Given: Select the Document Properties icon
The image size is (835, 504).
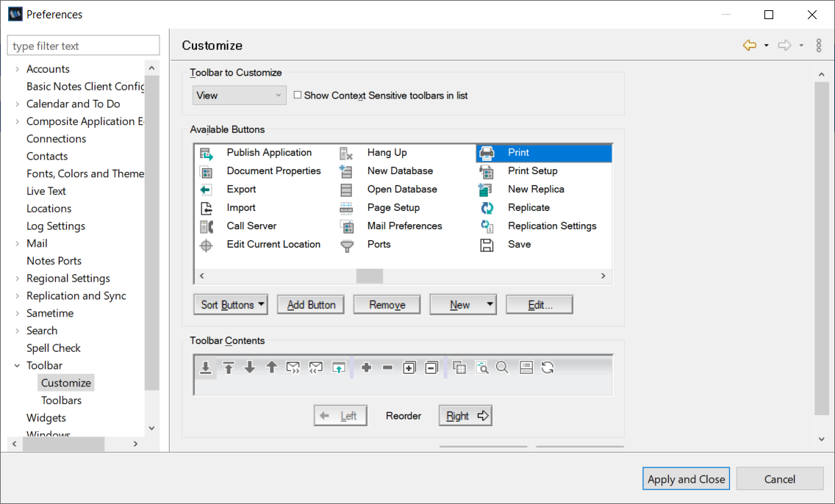Looking at the screenshot, I should (206, 172).
